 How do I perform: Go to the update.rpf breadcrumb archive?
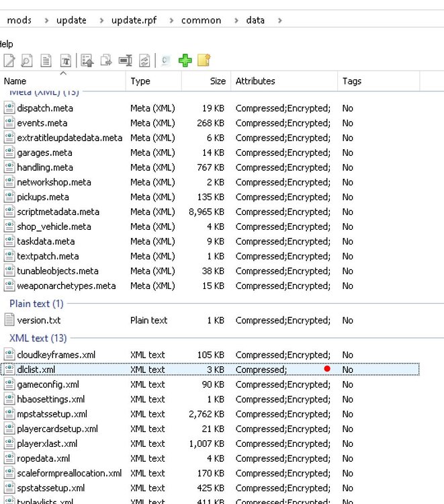(134, 20)
